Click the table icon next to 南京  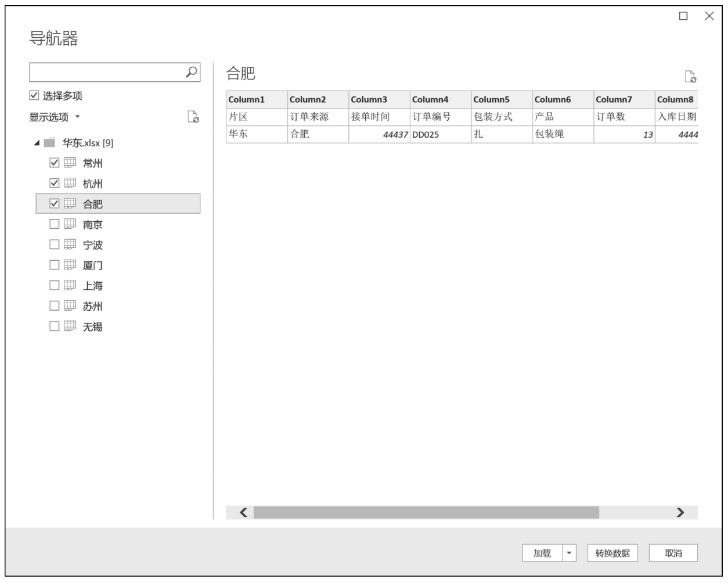tap(70, 224)
